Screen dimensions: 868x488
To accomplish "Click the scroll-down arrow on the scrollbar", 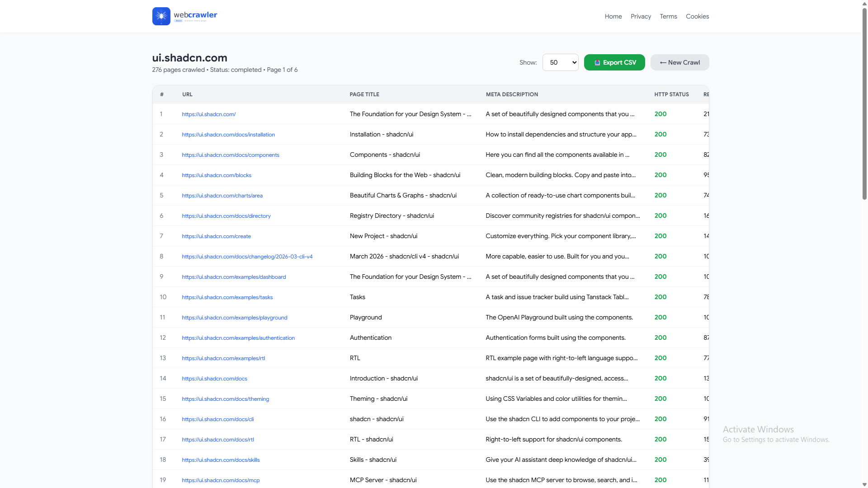I will coord(864,484).
